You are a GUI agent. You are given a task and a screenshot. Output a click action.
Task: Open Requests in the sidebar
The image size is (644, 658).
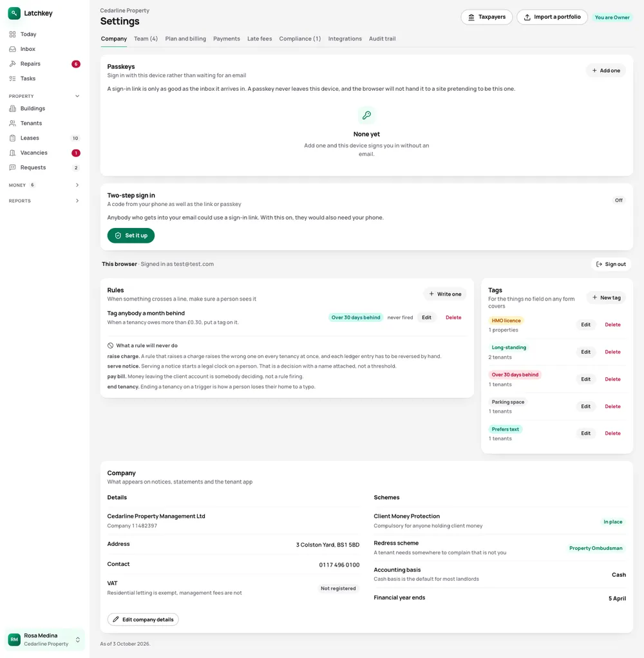point(44,167)
